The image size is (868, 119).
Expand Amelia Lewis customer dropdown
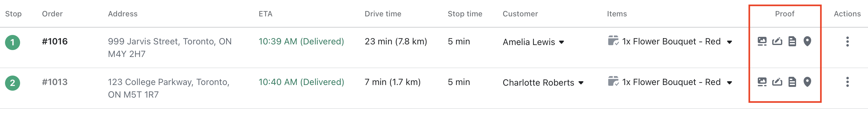pos(561,42)
